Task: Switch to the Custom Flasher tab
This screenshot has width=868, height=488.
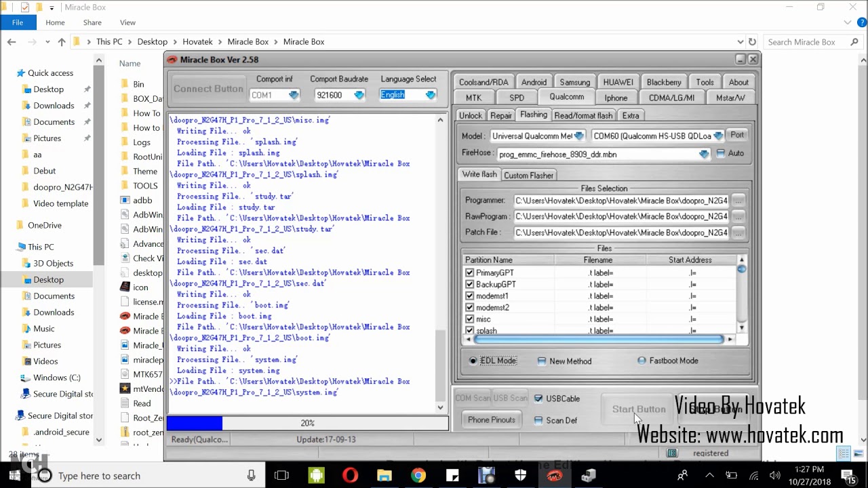Action: pos(528,176)
